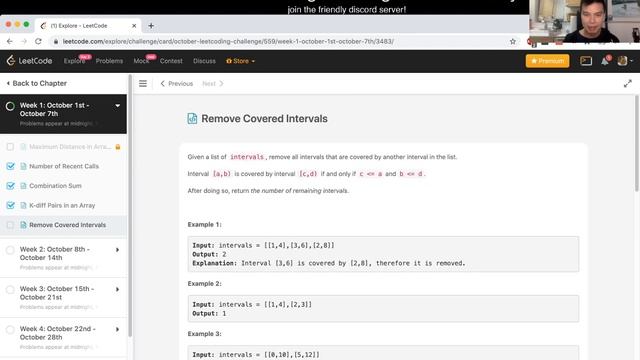Viewport: 640px width, 360px height.
Task: Reload the page in the browser
Action: tap(38, 41)
